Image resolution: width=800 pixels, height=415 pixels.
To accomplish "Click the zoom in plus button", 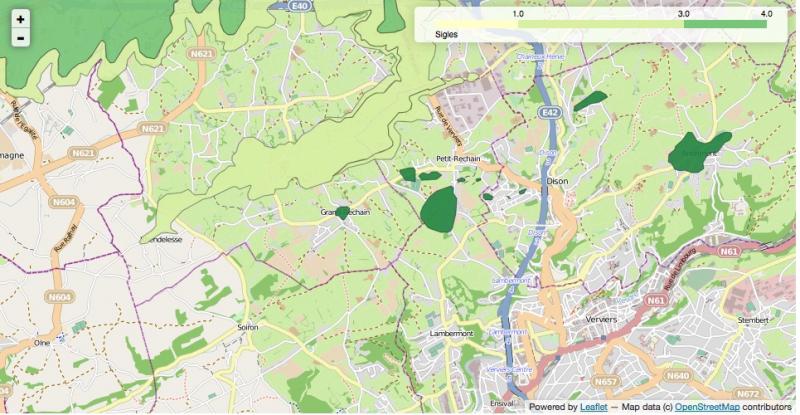I will [x=20, y=19].
